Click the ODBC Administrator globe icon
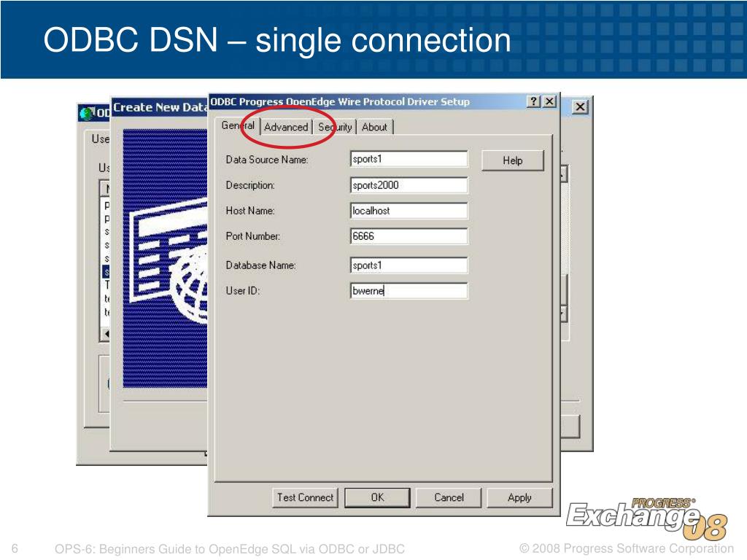The height and width of the screenshot is (560, 747). pos(86,113)
